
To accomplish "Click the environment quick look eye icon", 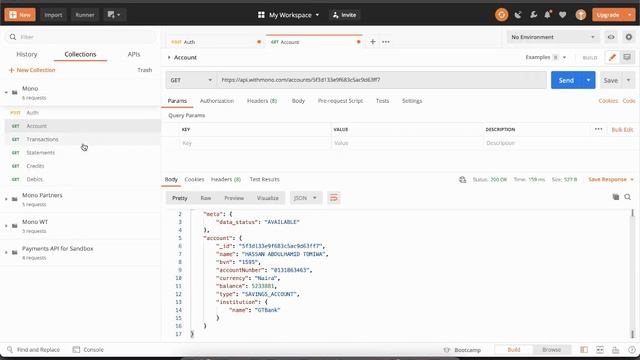I will (x=611, y=37).
